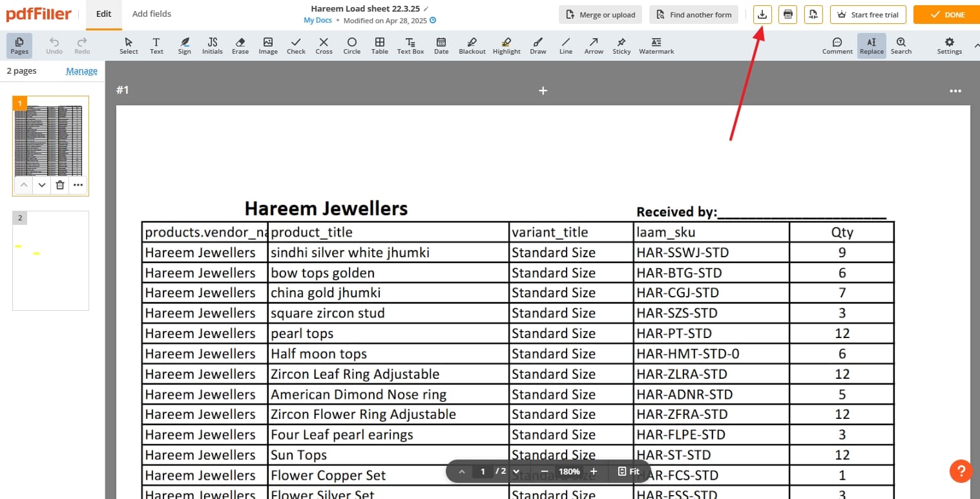Activate the Highlight tool
Image resolution: width=980 pixels, height=499 pixels.
[x=506, y=46]
